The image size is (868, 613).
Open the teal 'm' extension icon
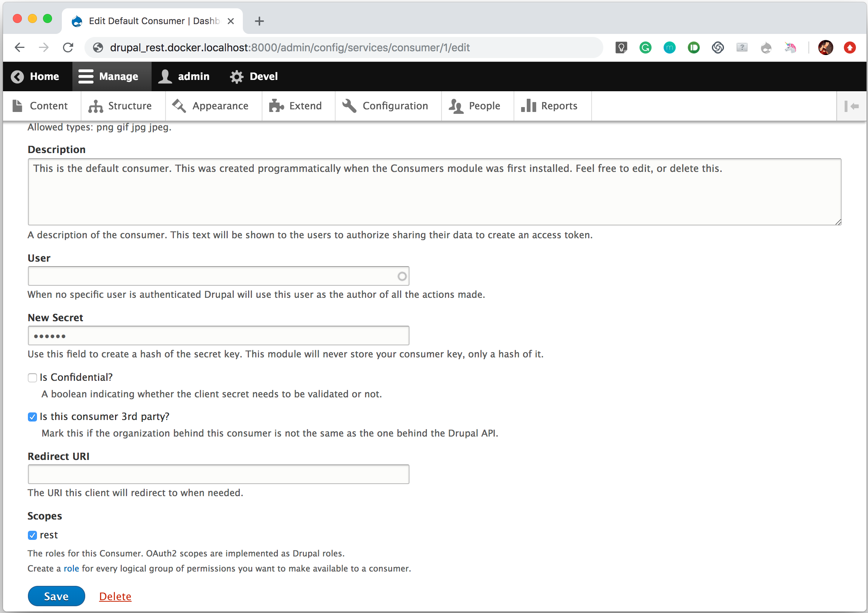point(670,48)
